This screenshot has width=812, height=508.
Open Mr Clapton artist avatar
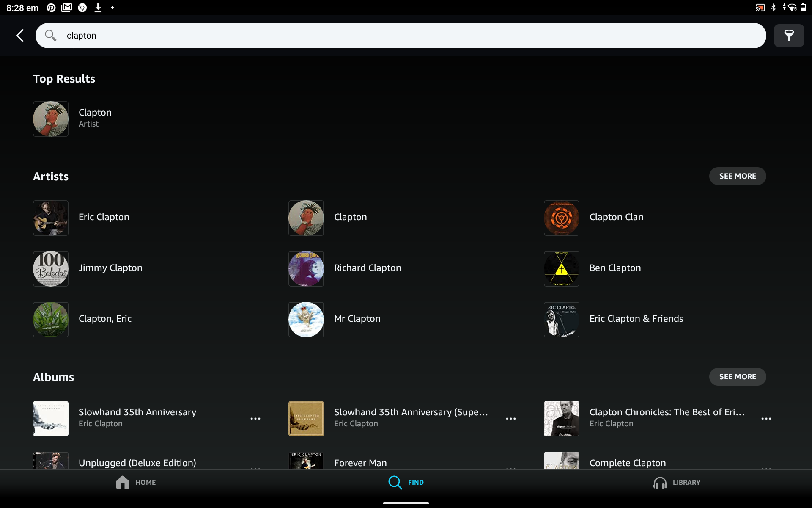[x=306, y=320]
